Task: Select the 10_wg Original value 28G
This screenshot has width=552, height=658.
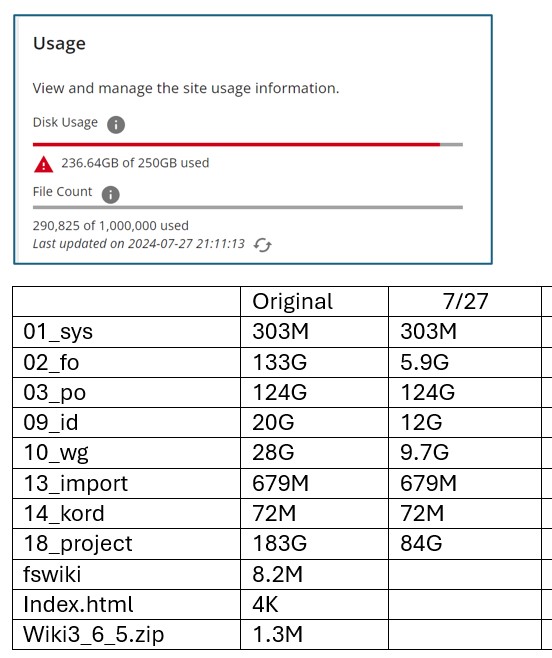Action: click(314, 453)
